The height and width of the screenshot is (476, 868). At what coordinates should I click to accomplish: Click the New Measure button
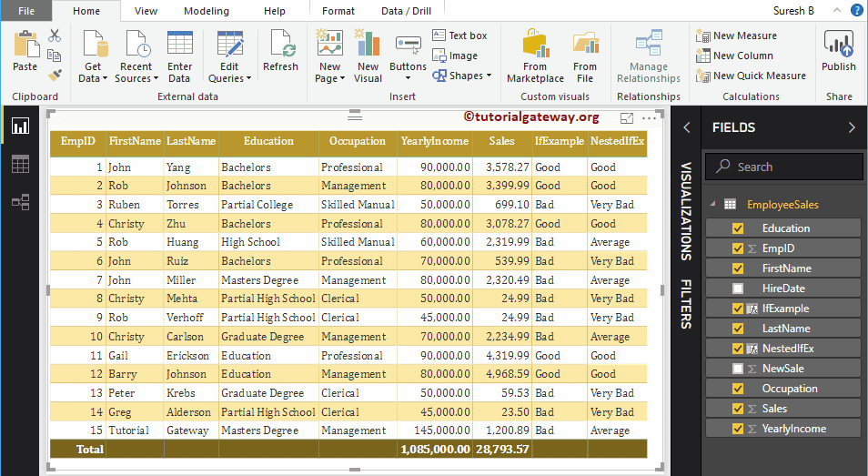click(x=737, y=35)
